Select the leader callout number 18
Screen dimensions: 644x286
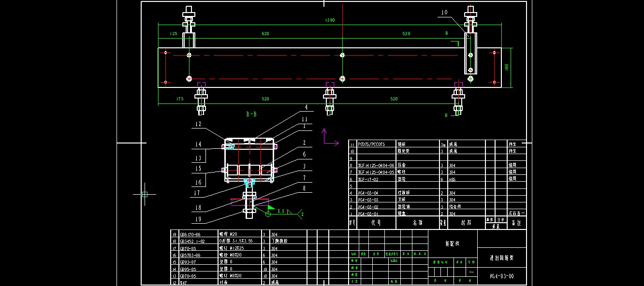click(x=198, y=207)
